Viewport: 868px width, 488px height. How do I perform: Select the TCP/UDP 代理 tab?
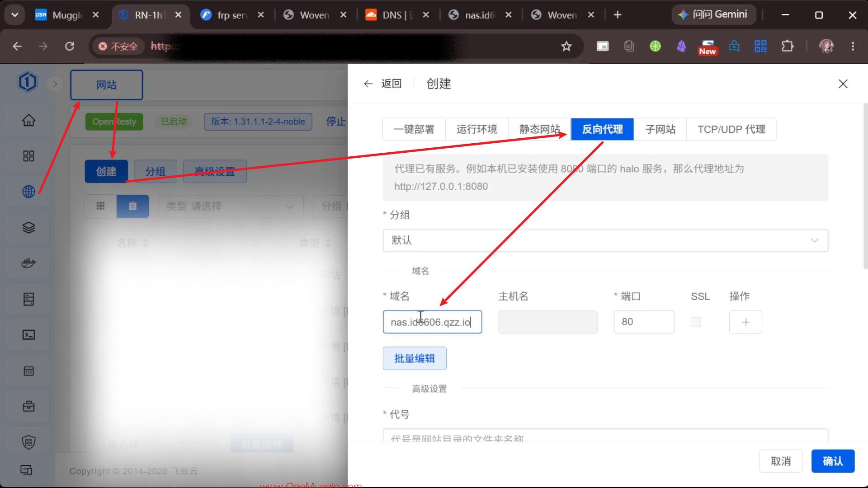[731, 129]
